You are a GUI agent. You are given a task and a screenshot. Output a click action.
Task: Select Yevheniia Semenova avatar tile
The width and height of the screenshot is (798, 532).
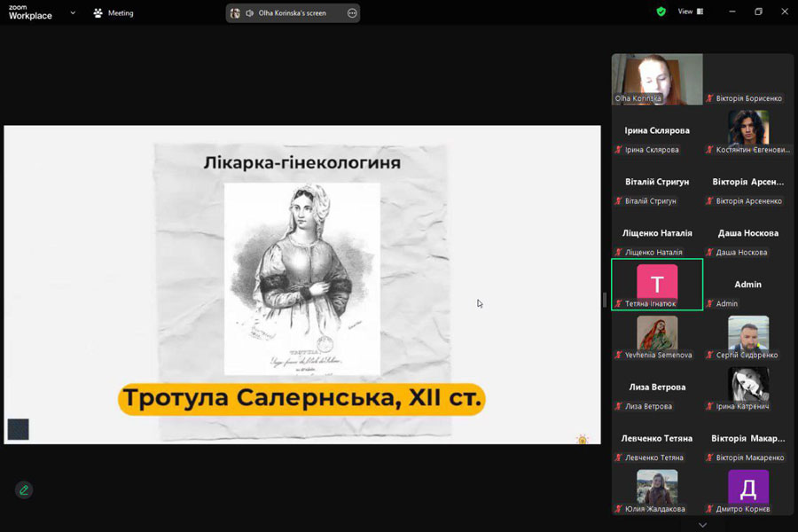(x=657, y=333)
